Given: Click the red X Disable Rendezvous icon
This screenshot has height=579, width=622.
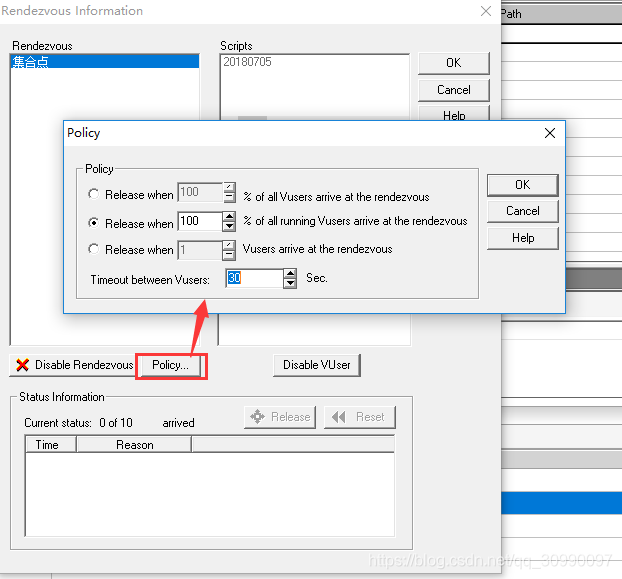Looking at the screenshot, I should [22, 365].
